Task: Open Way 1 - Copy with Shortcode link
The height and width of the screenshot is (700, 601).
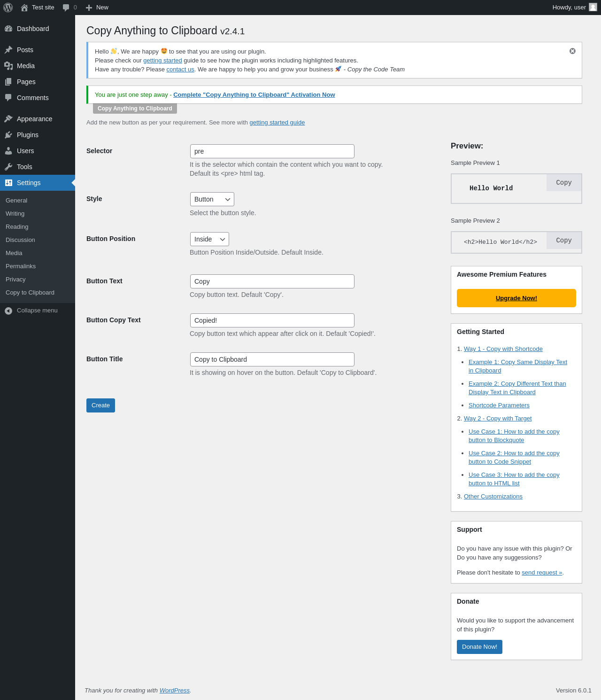Action: click(x=503, y=349)
